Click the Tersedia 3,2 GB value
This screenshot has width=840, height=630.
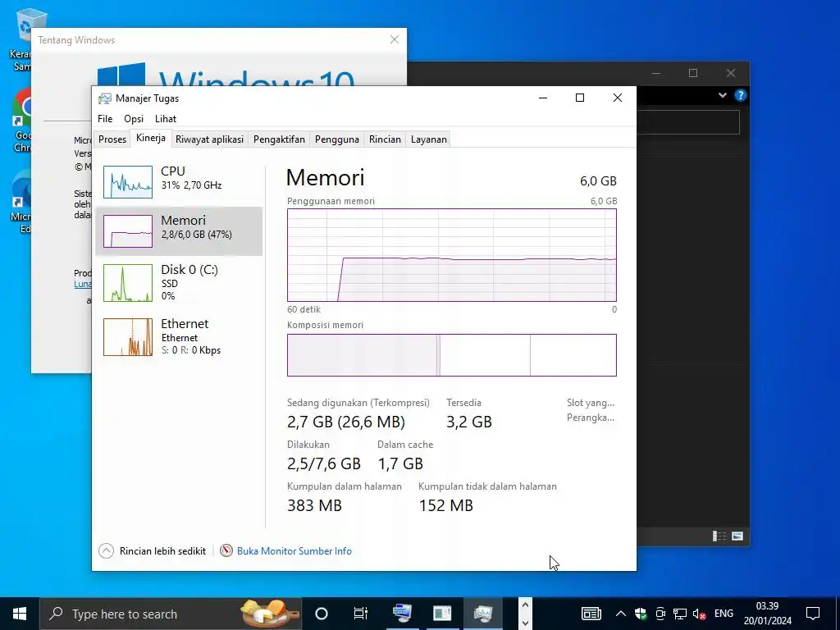[468, 422]
